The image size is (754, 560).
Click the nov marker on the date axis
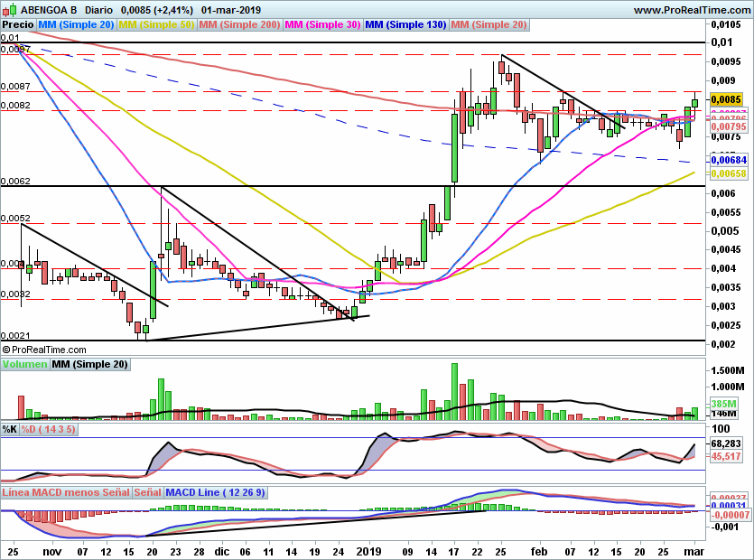tap(52, 551)
